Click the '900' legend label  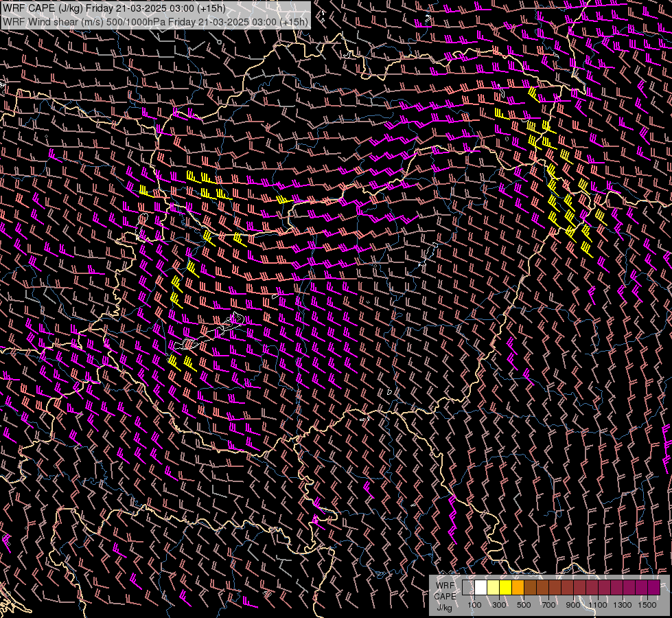(573, 605)
